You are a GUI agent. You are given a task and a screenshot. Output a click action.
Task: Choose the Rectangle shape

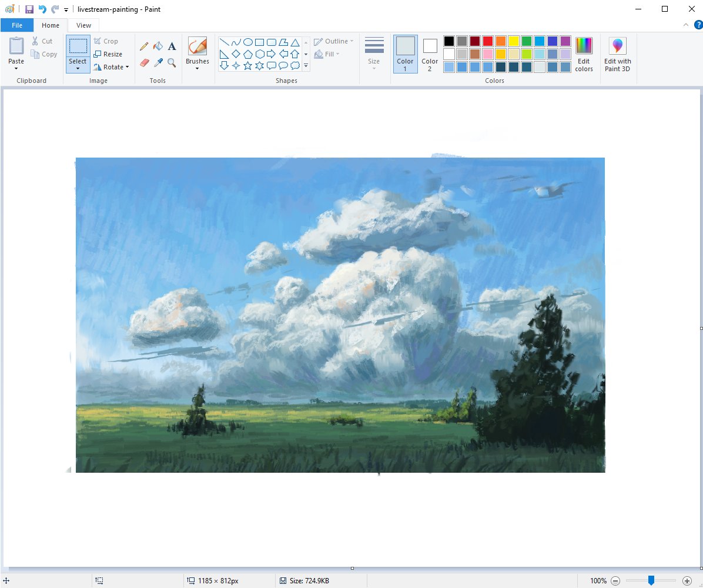click(x=260, y=42)
